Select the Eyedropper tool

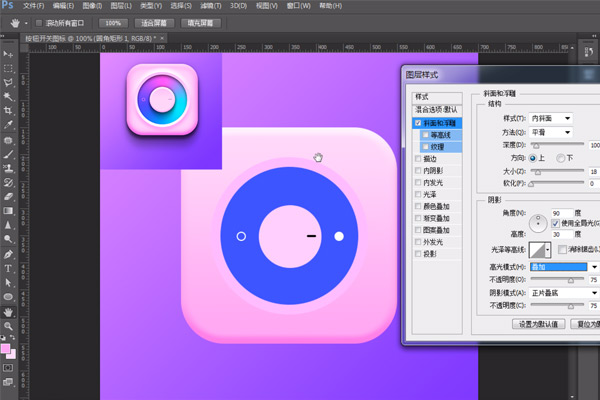pos(9,125)
